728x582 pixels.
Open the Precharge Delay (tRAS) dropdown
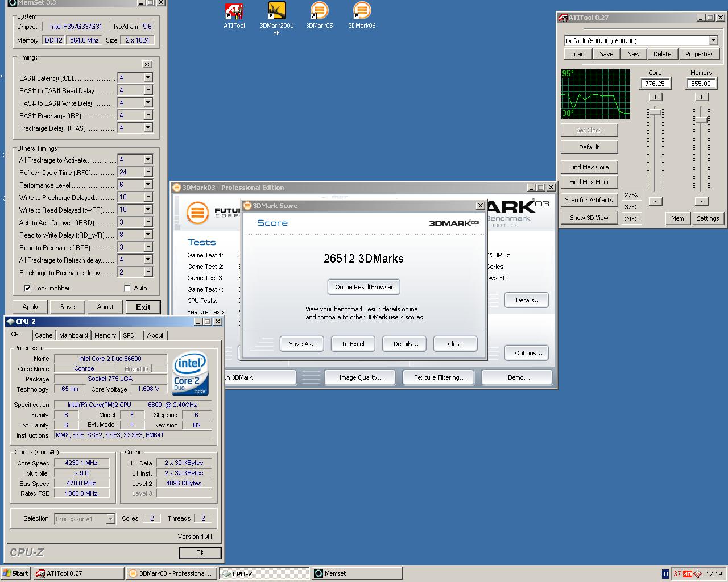[148, 128]
